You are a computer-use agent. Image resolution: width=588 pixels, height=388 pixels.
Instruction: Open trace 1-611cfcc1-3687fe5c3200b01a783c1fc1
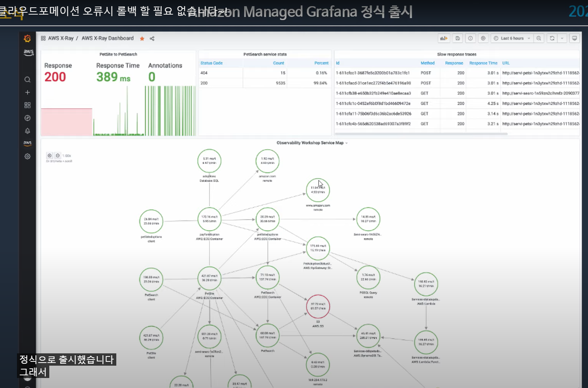pyautogui.click(x=373, y=73)
